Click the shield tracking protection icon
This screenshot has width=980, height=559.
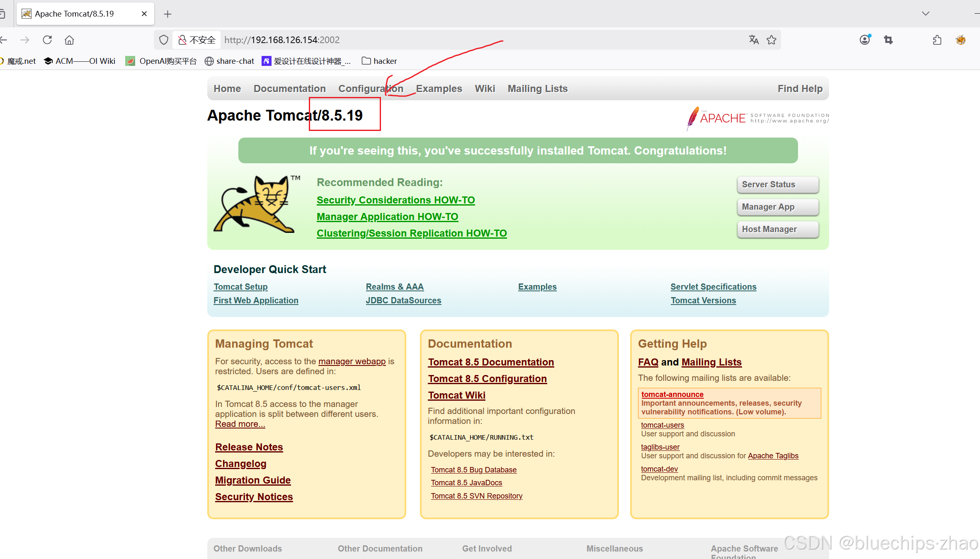point(164,40)
